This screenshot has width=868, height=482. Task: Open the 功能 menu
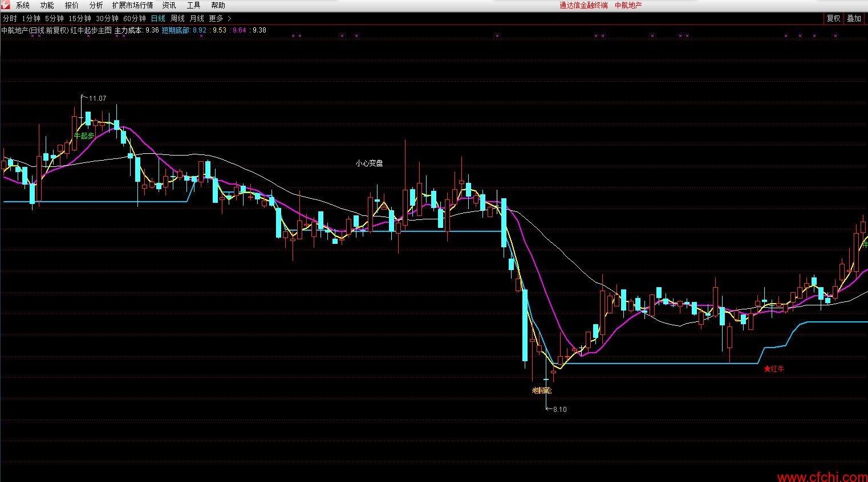coord(47,5)
